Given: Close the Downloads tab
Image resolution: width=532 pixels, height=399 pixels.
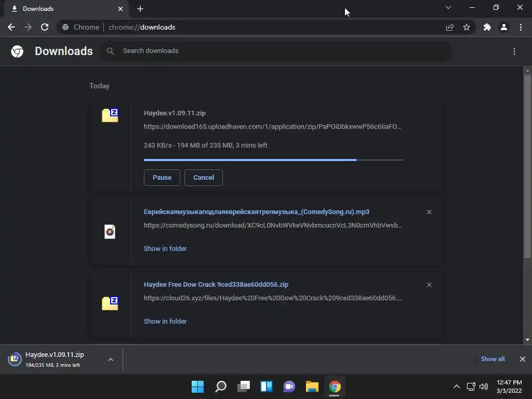Looking at the screenshot, I should 121,9.
